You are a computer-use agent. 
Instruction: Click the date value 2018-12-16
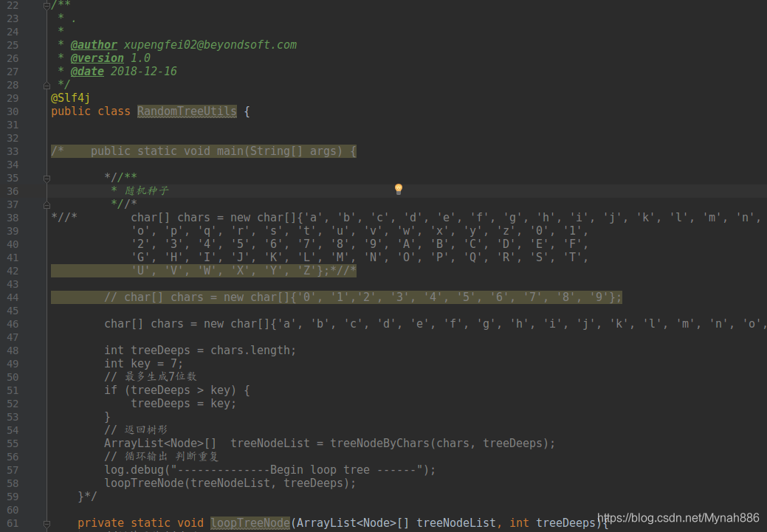point(143,72)
